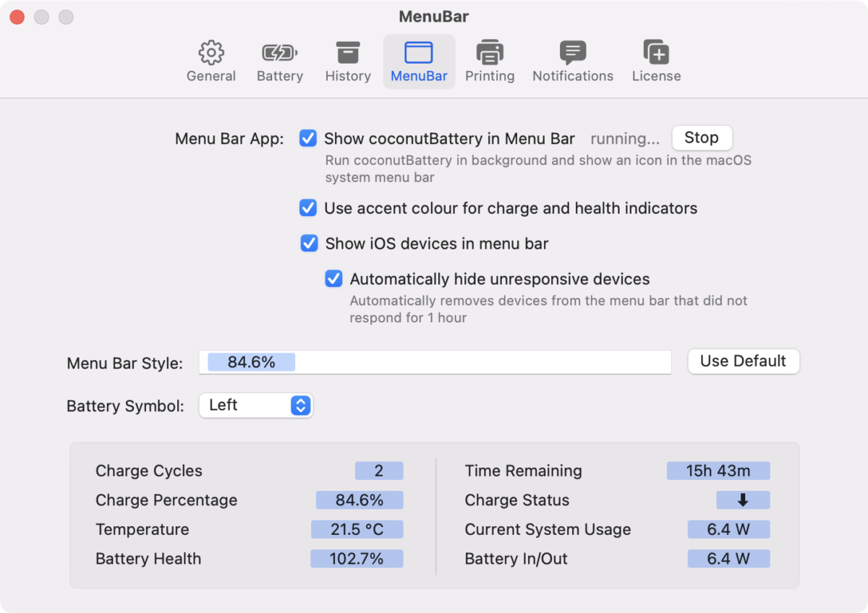Click the 'Charge Status' label

coord(517,500)
